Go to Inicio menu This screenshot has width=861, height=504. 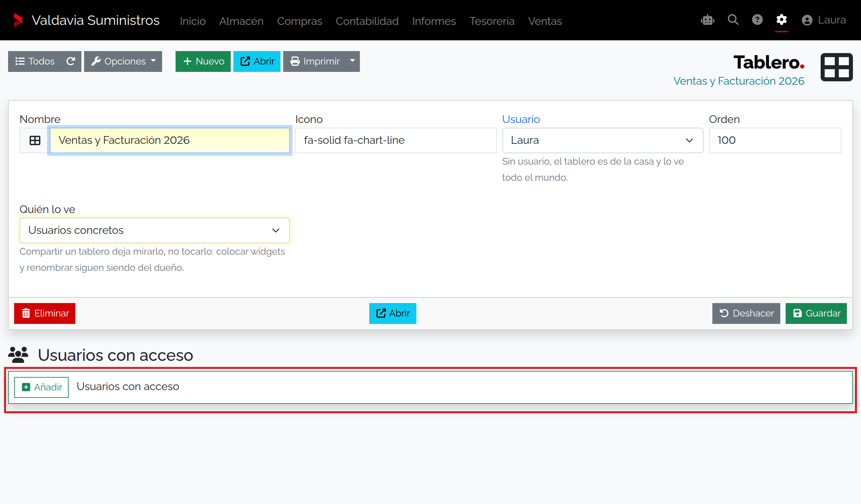pyautogui.click(x=193, y=21)
